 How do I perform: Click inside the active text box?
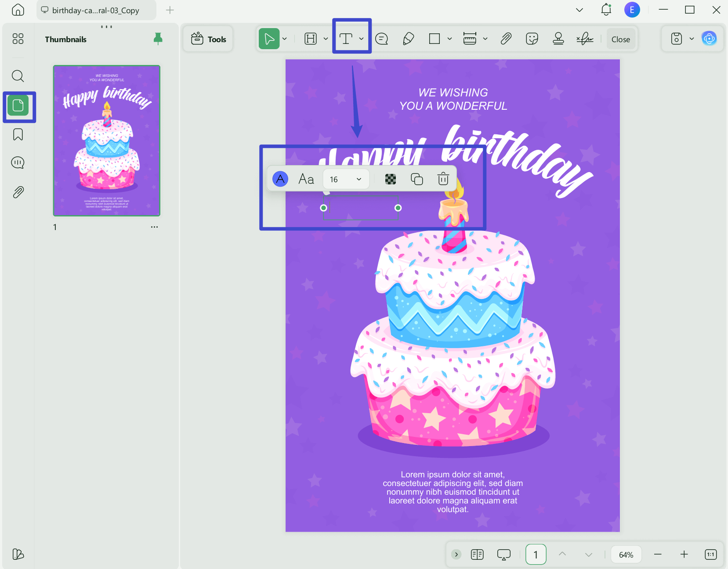[x=361, y=208]
